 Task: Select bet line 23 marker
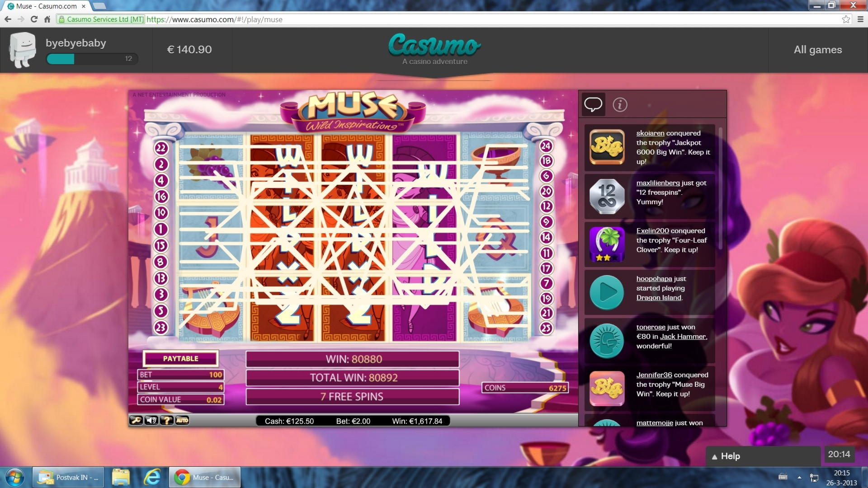tap(161, 328)
